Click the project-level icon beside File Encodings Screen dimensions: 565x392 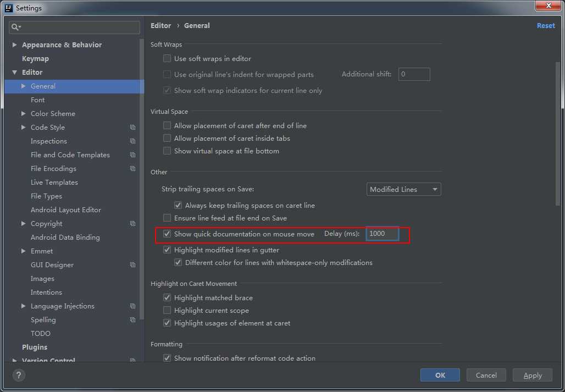(132, 169)
